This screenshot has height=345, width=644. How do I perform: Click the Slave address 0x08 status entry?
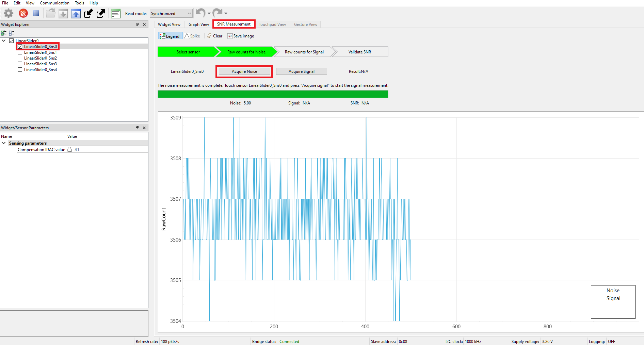pyautogui.click(x=389, y=342)
